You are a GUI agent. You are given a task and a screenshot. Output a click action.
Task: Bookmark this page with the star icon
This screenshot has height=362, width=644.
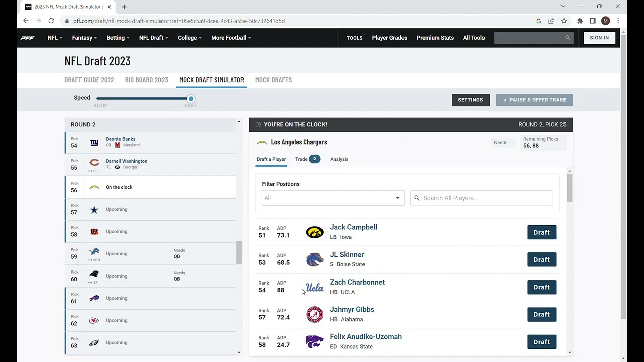(x=564, y=21)
